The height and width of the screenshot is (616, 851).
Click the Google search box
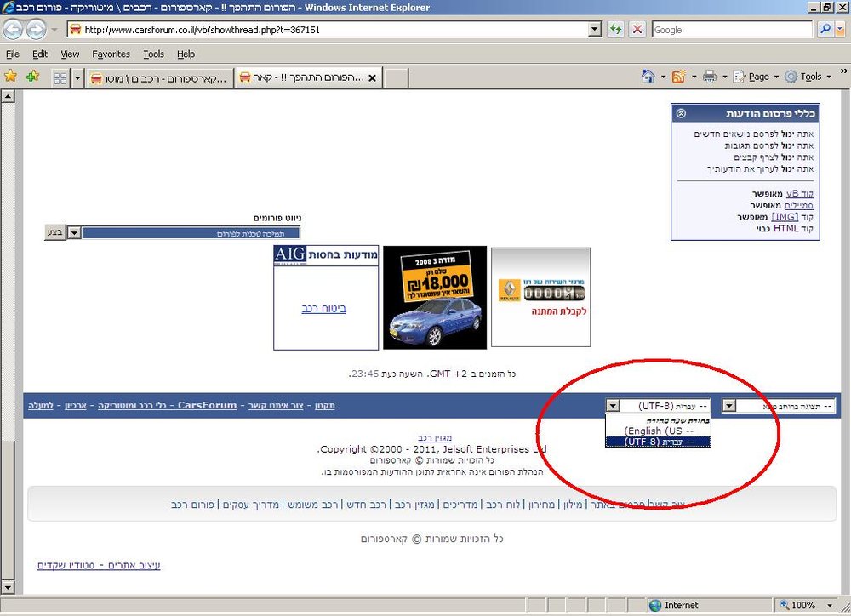pyautogui.click(x=732, y=30)
